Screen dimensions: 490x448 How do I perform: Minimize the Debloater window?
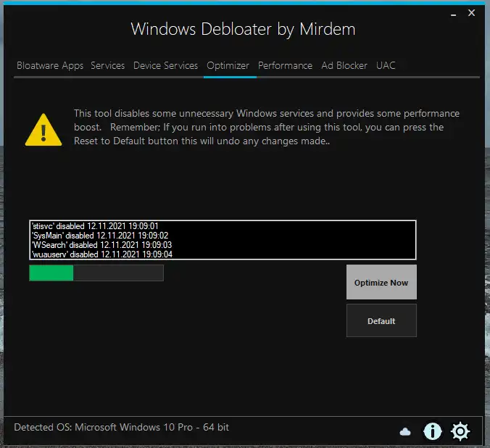(453, 14)
